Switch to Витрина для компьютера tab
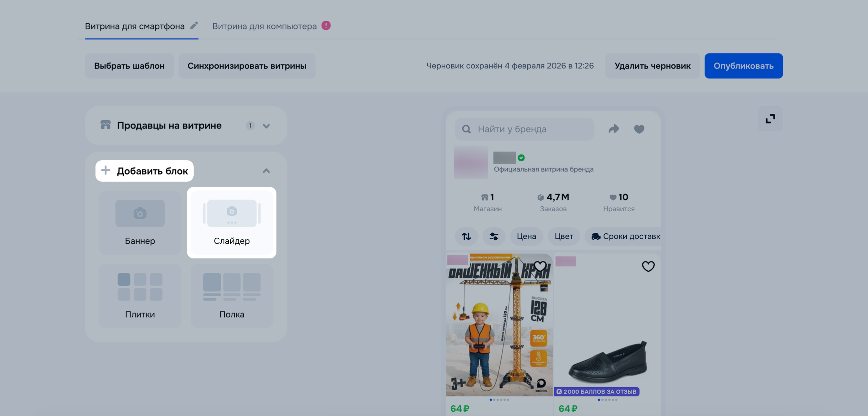 264,26
